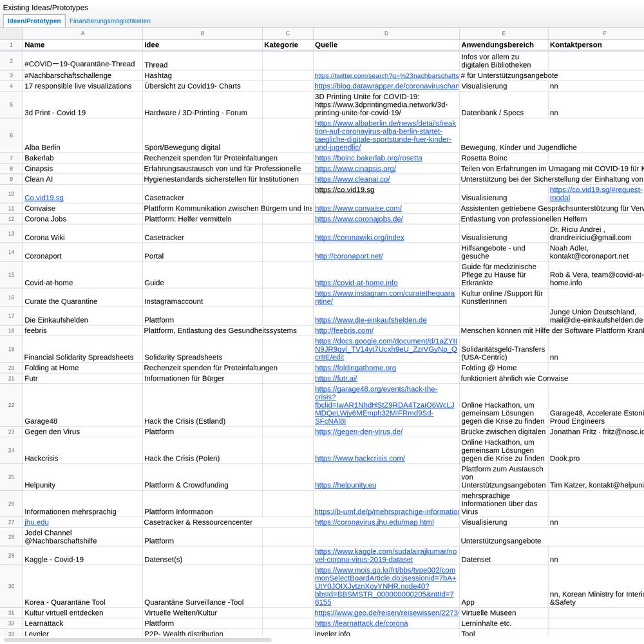644x644 pixels.
Task: Open the twitter.com Nachbarschafts search link
Action: [386, 75]
